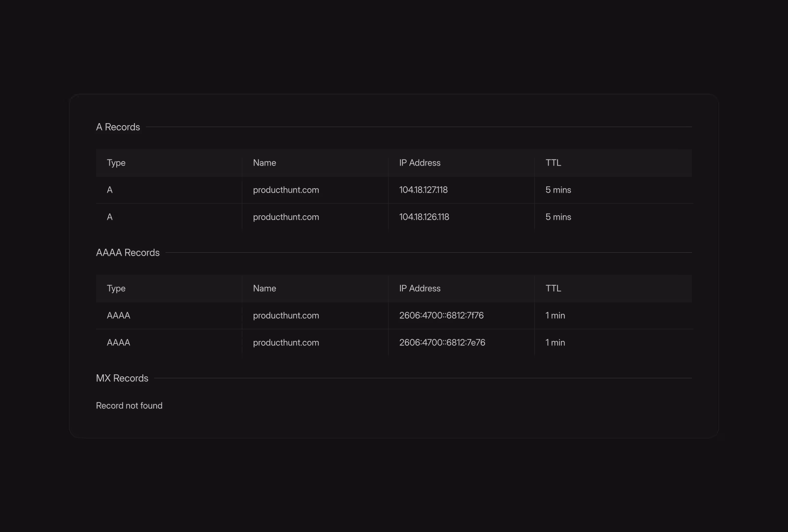Select producthunt.com in the first A record row
788x532 pixels.
coord(286,190)
